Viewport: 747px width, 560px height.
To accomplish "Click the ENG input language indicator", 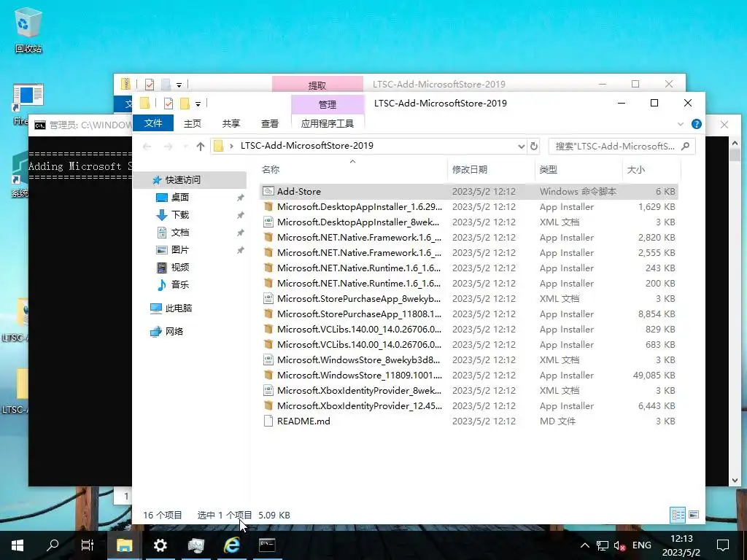I will tap(642, 545).
